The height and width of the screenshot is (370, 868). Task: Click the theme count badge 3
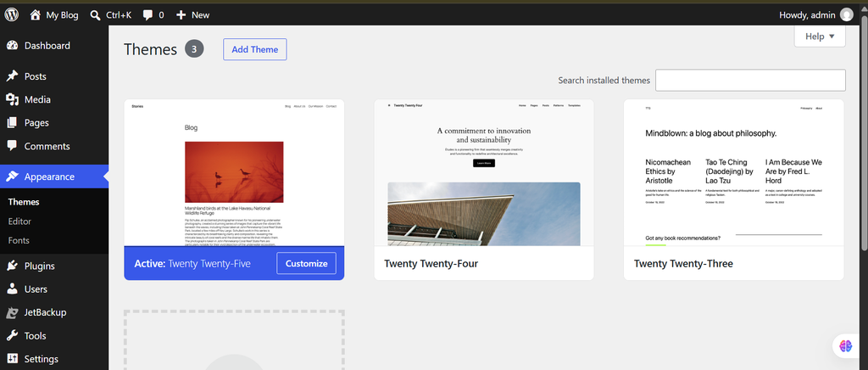tap(194, 49)
